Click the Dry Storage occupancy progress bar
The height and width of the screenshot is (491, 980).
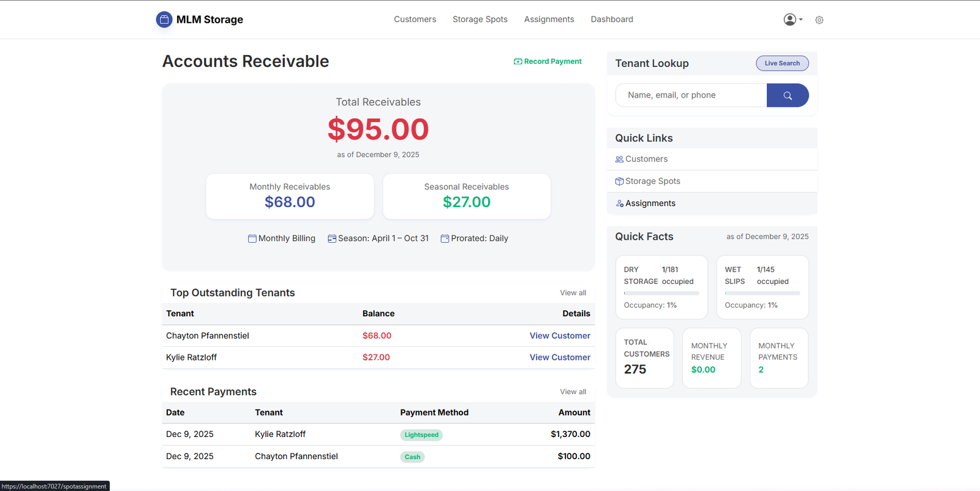[661, 294]
